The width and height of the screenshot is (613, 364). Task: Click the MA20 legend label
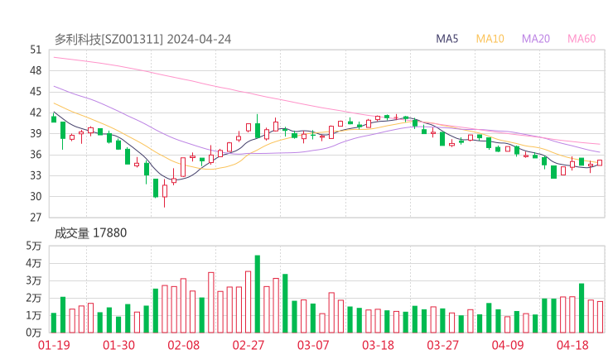[536, 39]
